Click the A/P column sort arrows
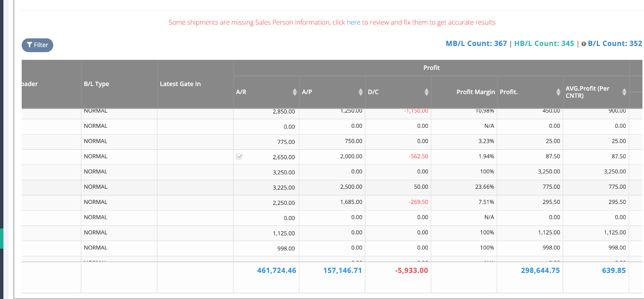The width and height of the screenshot is (644, 299). tap(361, 92)
